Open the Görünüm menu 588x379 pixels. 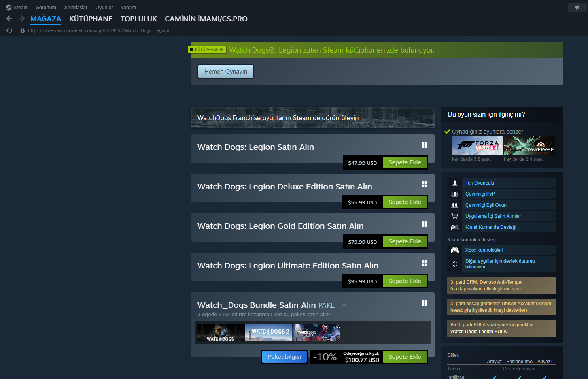[46, 8]
